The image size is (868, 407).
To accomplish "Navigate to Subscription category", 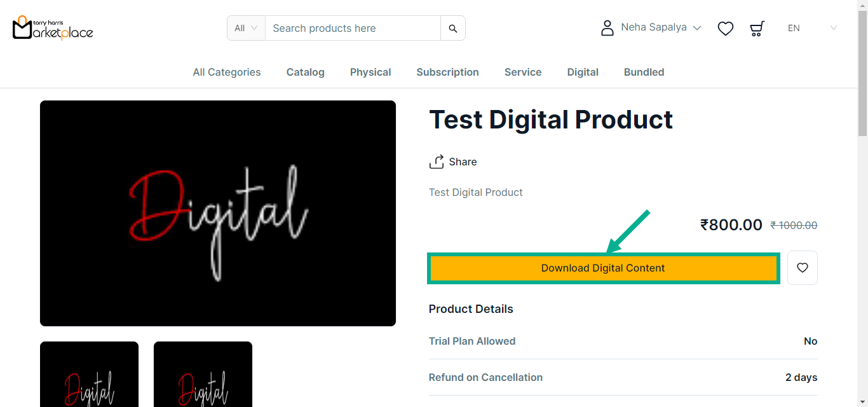I will (x=447, y=72).
